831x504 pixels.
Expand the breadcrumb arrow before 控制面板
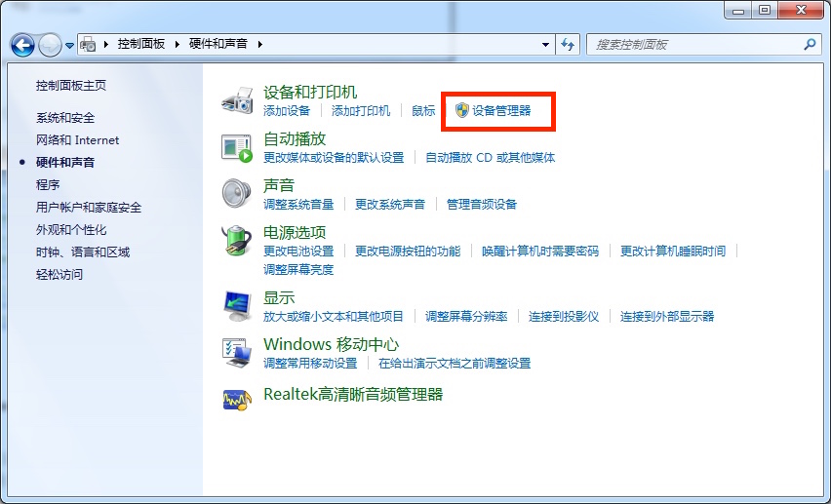106,44
